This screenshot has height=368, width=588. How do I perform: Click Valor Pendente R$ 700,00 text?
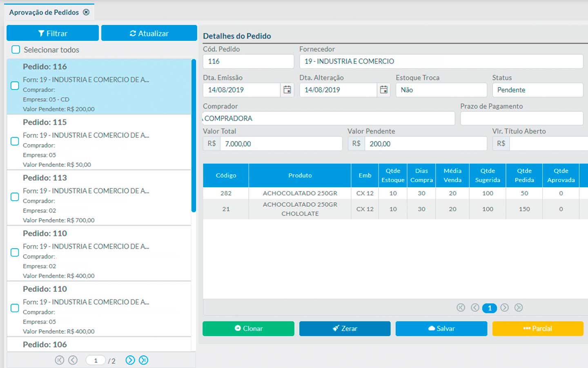(x=58, y=220)
